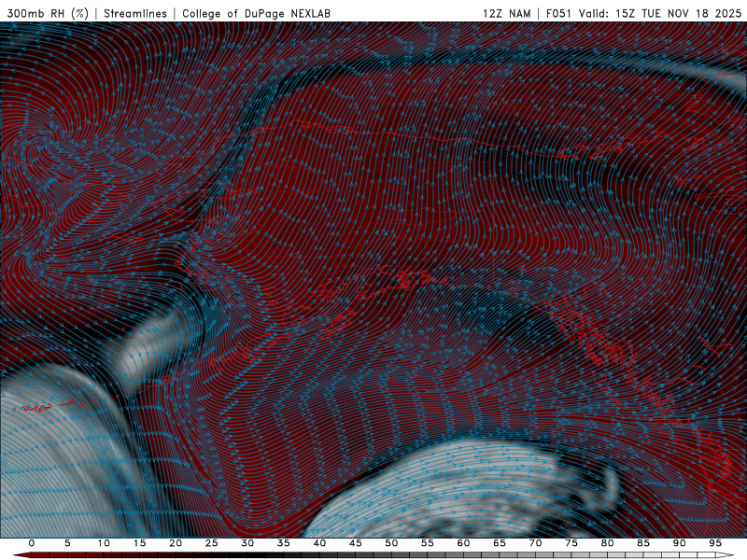
Task: Click the "25" colorbar scale label
Action: tap(212, 543)
